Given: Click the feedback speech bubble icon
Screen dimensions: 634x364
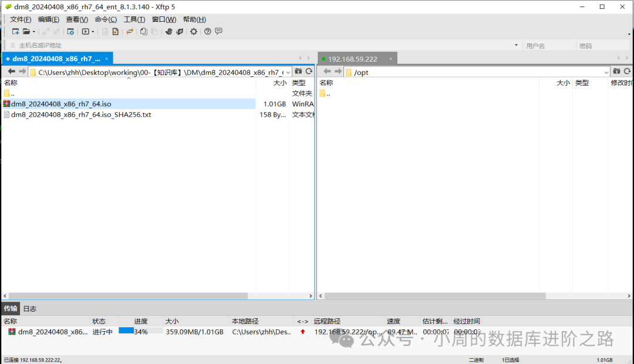Looking at the screenshot, I should (x=219, y=32).
